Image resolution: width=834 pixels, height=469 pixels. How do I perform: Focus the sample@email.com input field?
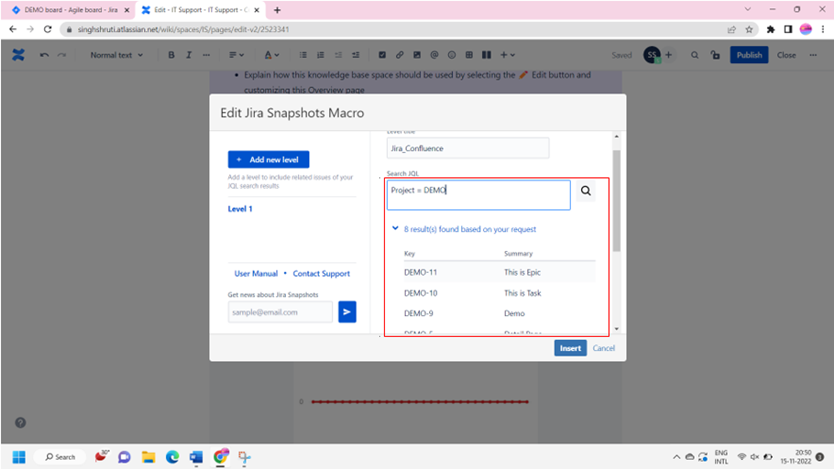point(280,312)
